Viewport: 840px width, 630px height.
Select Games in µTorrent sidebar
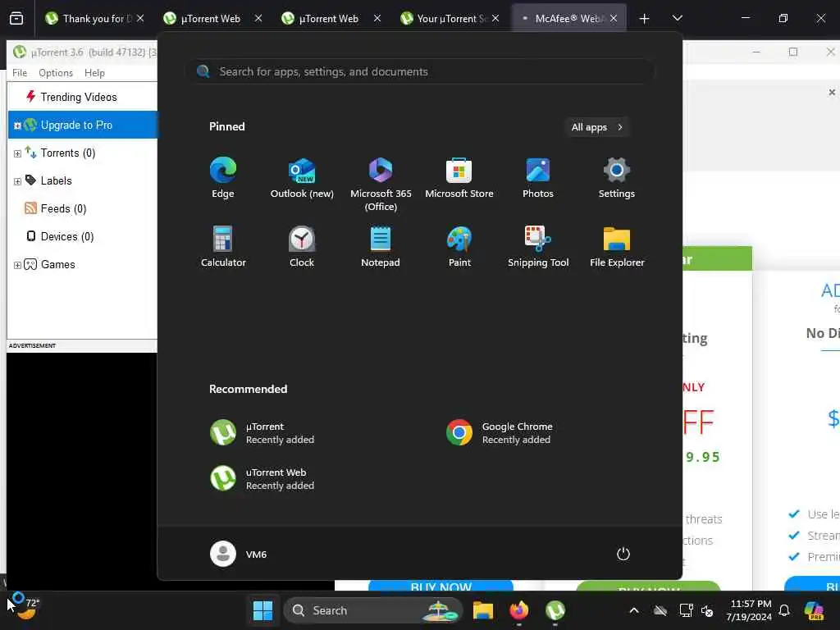(x=57, y=265)
